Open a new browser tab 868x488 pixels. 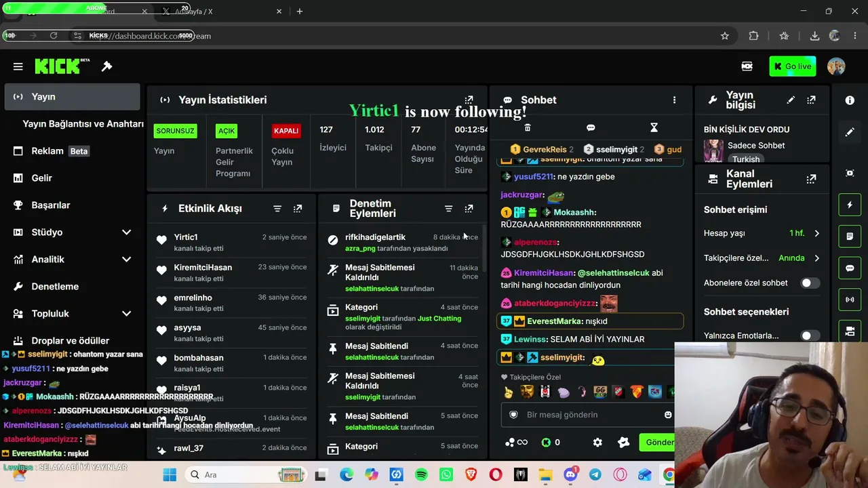tap(300, 12)
